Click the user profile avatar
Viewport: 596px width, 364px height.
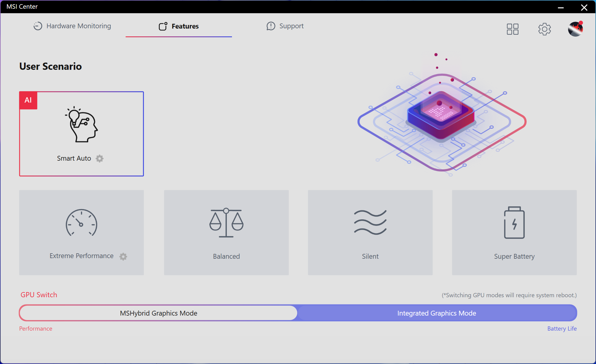point(575,29)
